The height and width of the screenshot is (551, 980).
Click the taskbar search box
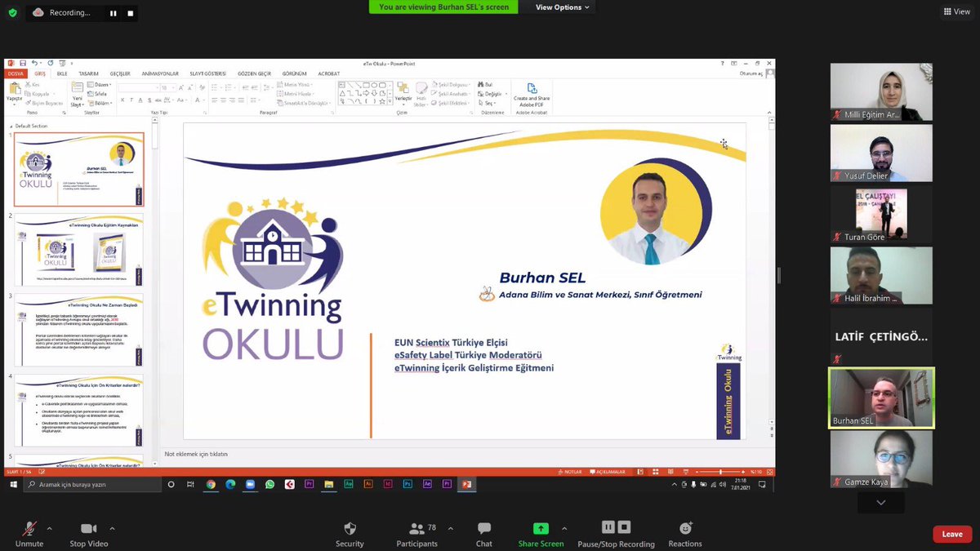pyautogui.click(x=92, y=484)
